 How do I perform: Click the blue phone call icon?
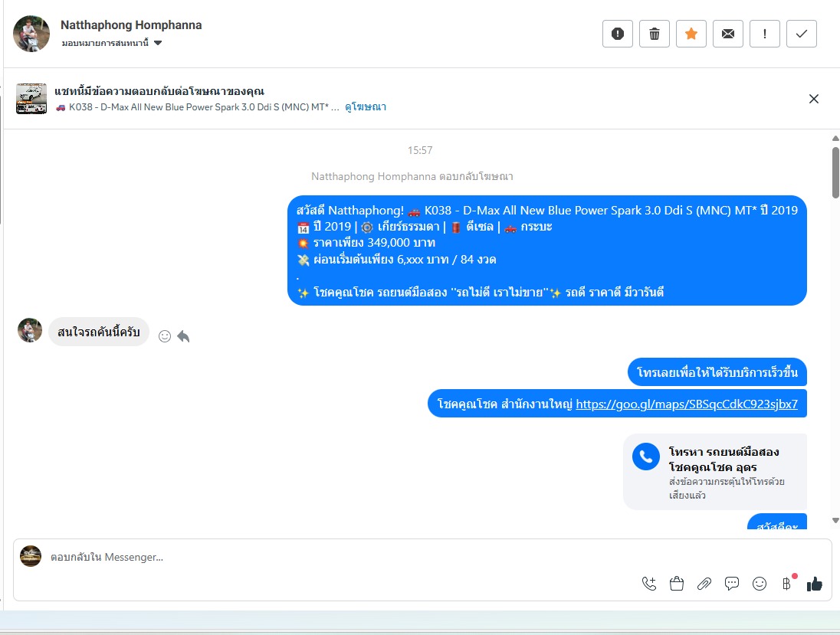click(646, 457)
